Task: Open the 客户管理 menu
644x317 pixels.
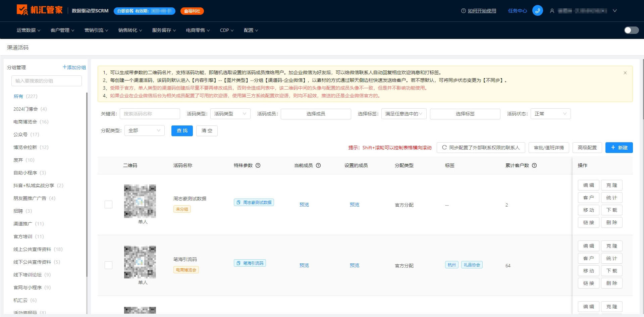Action: coord(62,30)
